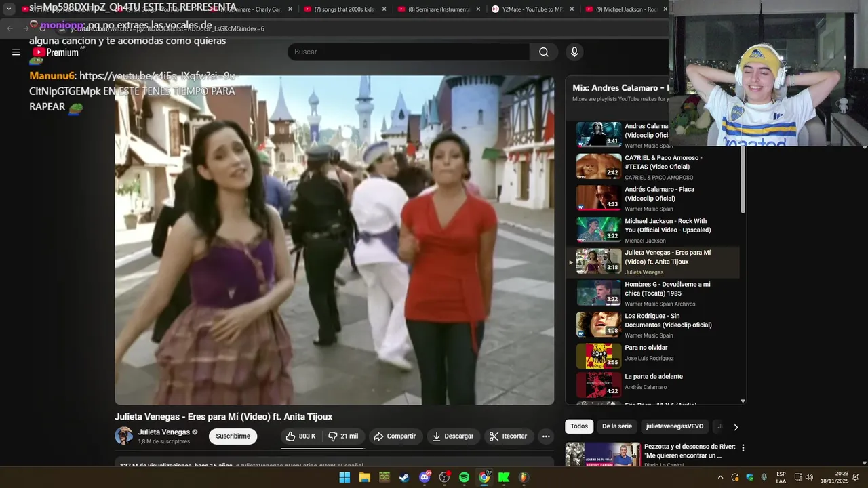868x488 pixels.
Task: Click the Pezzotta suggested video thumbnail
Action: (603, 454)
